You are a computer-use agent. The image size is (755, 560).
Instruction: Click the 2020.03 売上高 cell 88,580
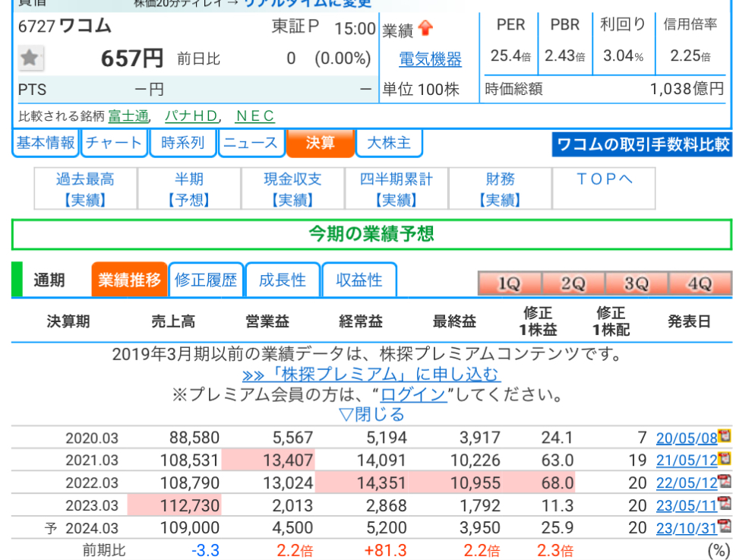click(x=194, y=438)
